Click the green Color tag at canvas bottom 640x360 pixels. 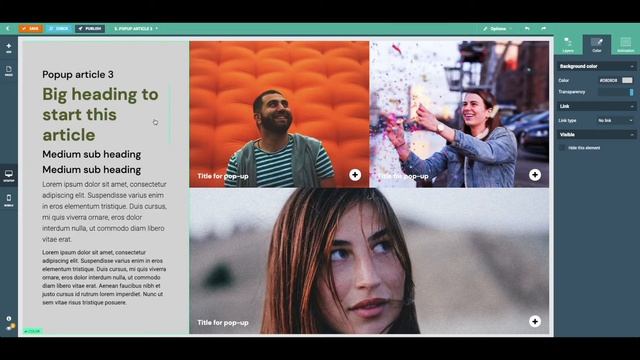coord(33,331)
